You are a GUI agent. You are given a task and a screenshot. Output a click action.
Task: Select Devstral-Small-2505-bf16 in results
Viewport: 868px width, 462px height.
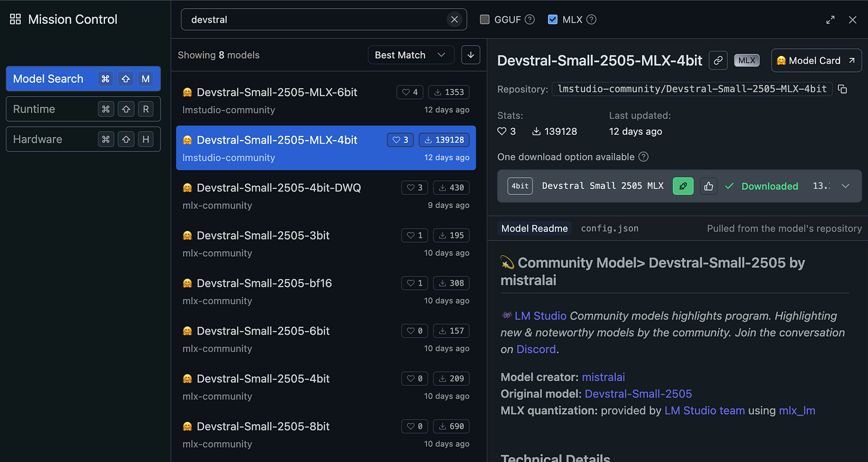pos(326,291)
